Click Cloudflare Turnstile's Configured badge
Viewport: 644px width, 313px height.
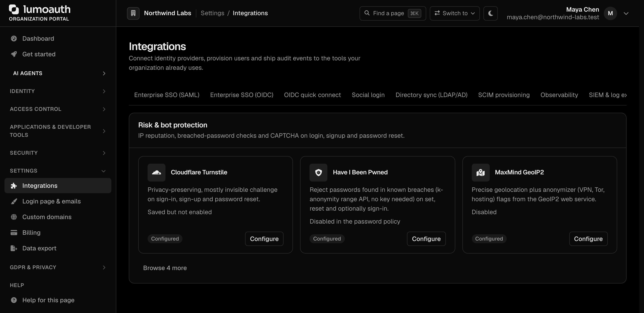click(165, 239)
